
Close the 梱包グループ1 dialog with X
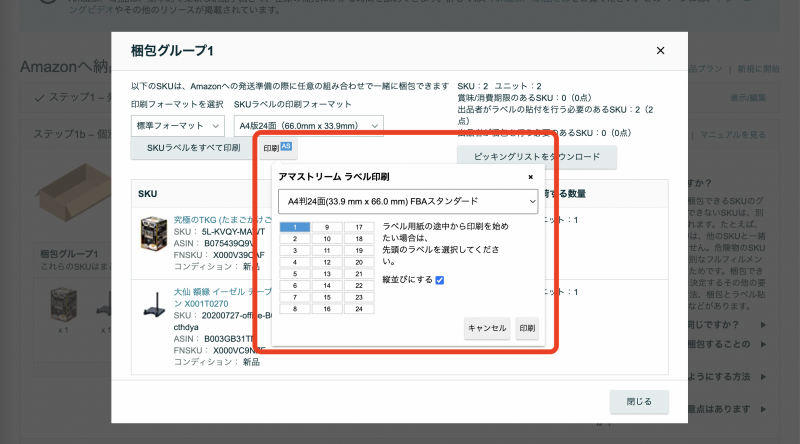coord(660,51)
